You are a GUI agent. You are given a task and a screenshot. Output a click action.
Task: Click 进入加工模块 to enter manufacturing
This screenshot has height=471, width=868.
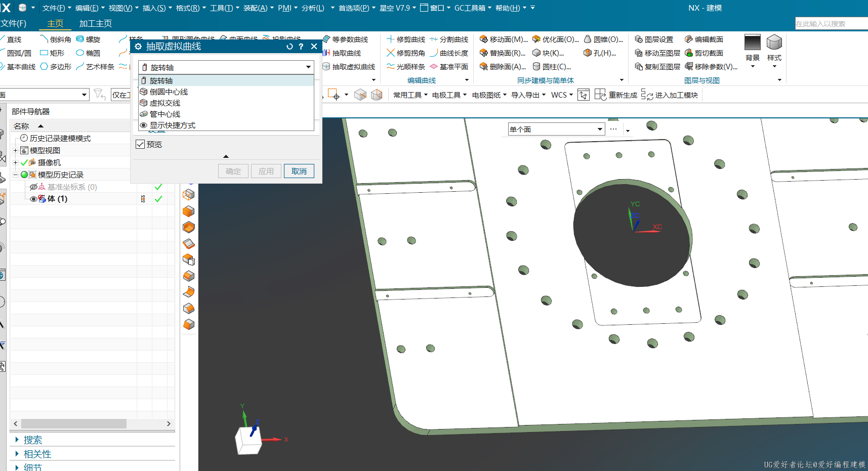(x=669, y=95)
